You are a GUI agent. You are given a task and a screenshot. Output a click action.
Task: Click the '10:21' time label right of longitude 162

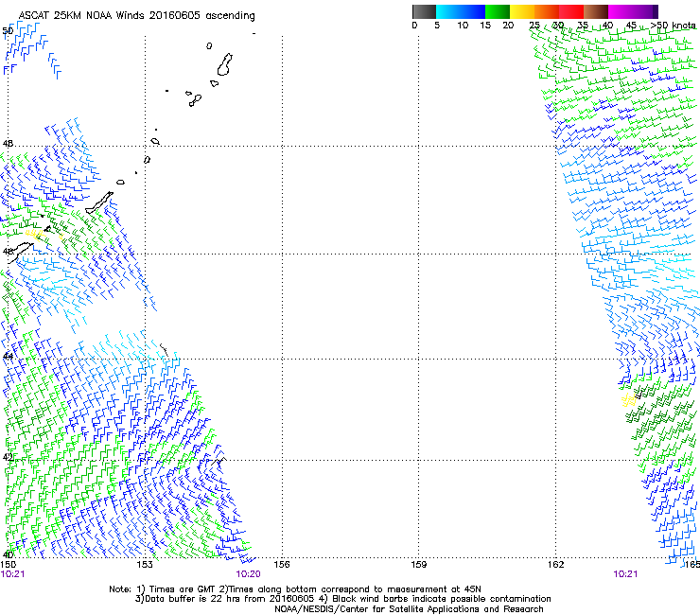pyautogui.click(x=625, y=574)
